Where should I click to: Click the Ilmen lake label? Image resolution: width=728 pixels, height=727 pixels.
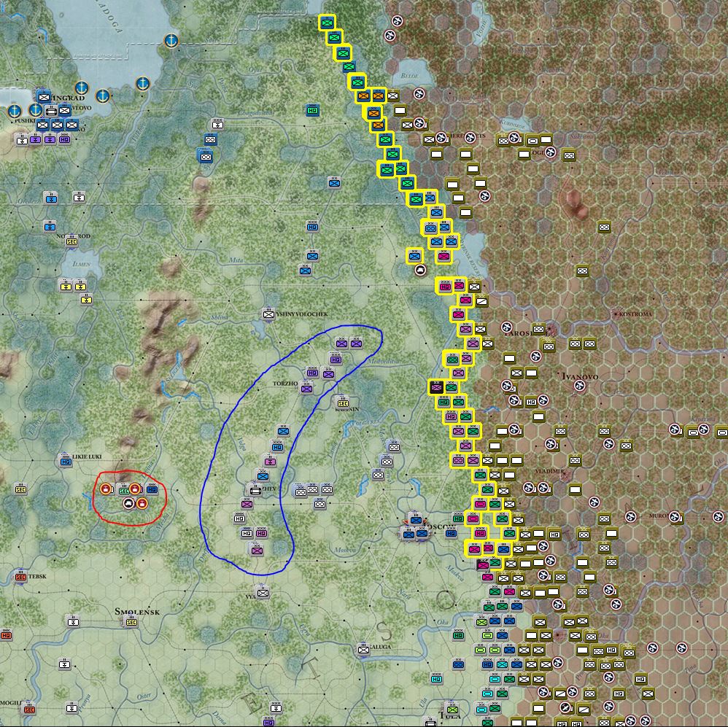click(x=81, y=264)
